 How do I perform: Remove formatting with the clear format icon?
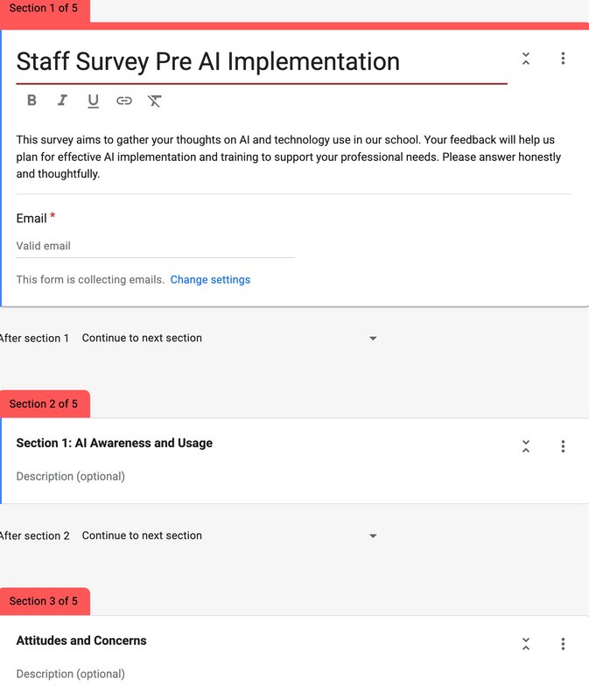155,101
